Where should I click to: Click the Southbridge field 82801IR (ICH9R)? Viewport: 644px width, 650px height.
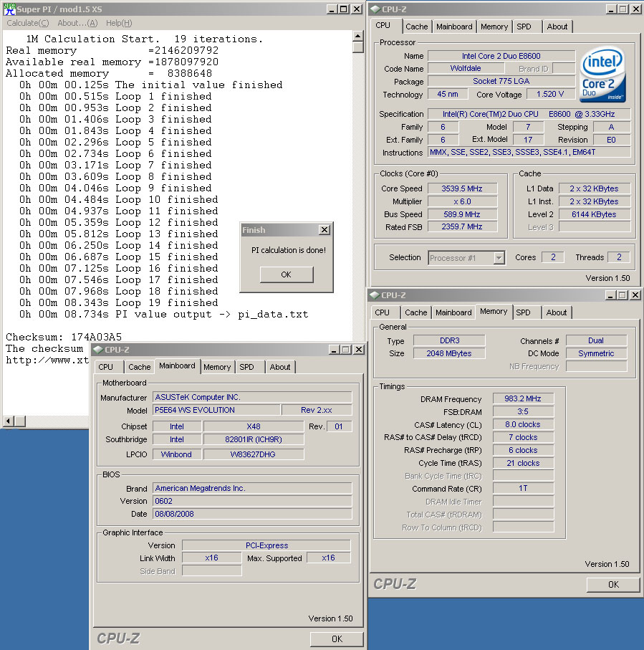pos(254,439)
